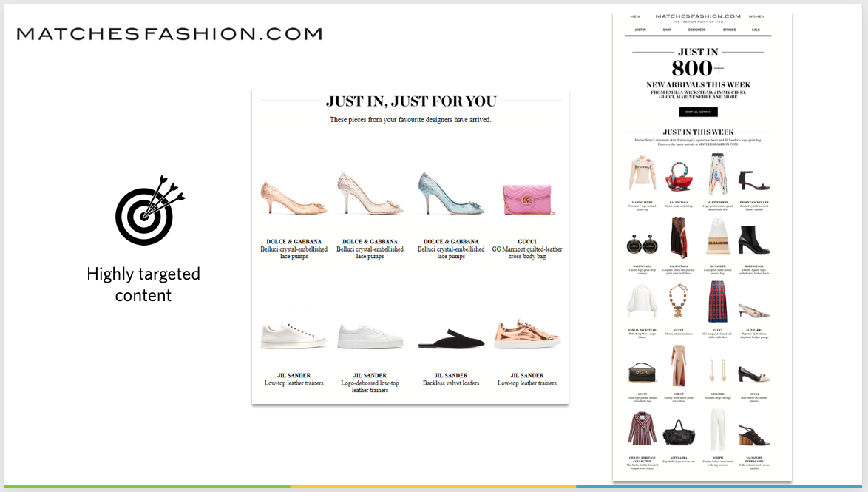Click the MATCHESFASHION.COM logo at top left

169,34
